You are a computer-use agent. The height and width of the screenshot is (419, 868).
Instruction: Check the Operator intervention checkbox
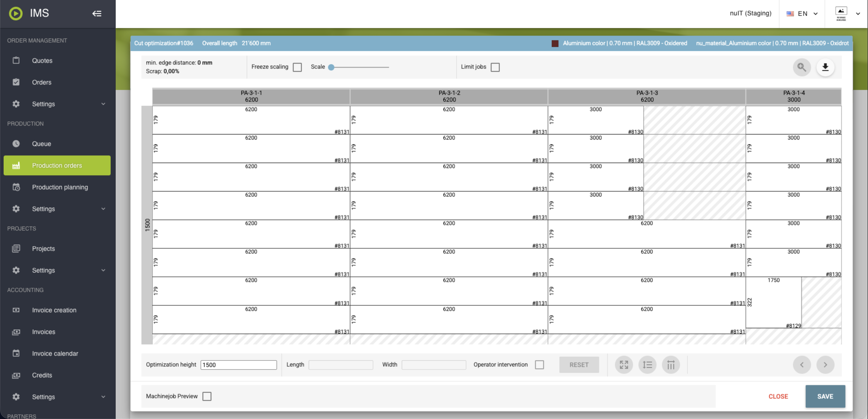pos(540,365)
